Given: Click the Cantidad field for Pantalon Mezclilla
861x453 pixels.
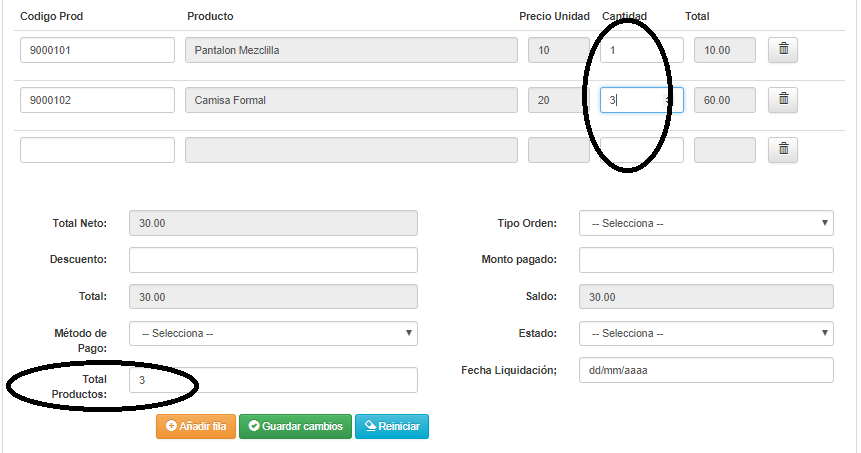Looking at the screenshot, I should [x=641, y=50].
